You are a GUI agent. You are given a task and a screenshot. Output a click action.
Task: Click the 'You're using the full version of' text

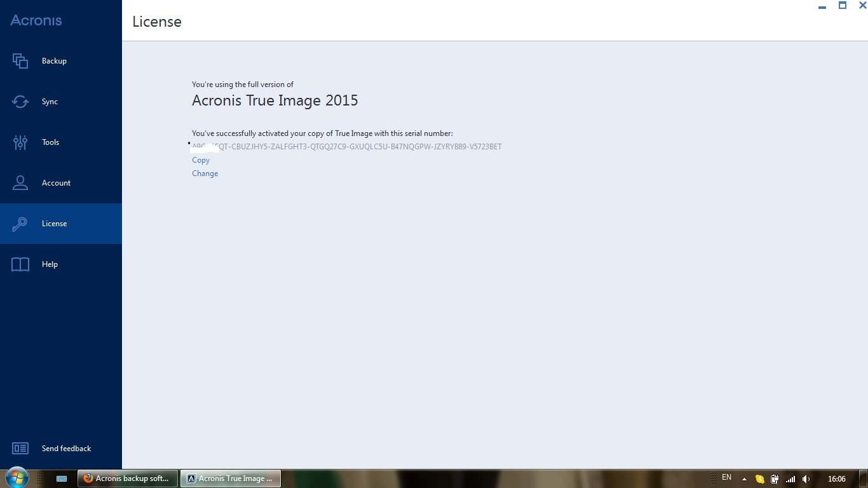[x=243, y=85]
